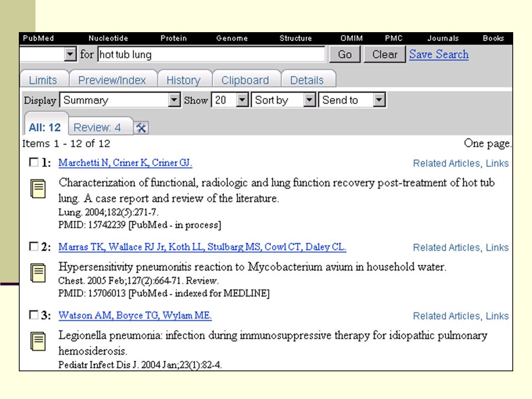Click the Save Search link
Image resolution: width=532 pixels, height=399 pixels.
click(439, 54)
